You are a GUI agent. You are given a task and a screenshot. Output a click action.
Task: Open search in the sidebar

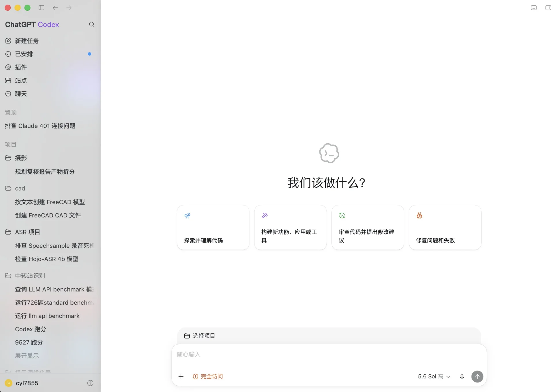click(x=92, y=24)
